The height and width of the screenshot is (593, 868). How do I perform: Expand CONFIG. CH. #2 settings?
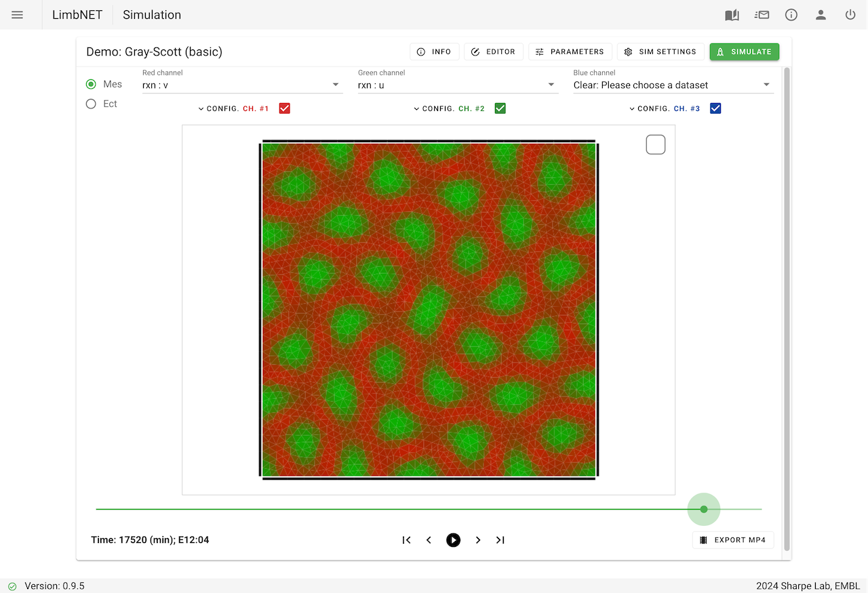[x=449, y=108]
